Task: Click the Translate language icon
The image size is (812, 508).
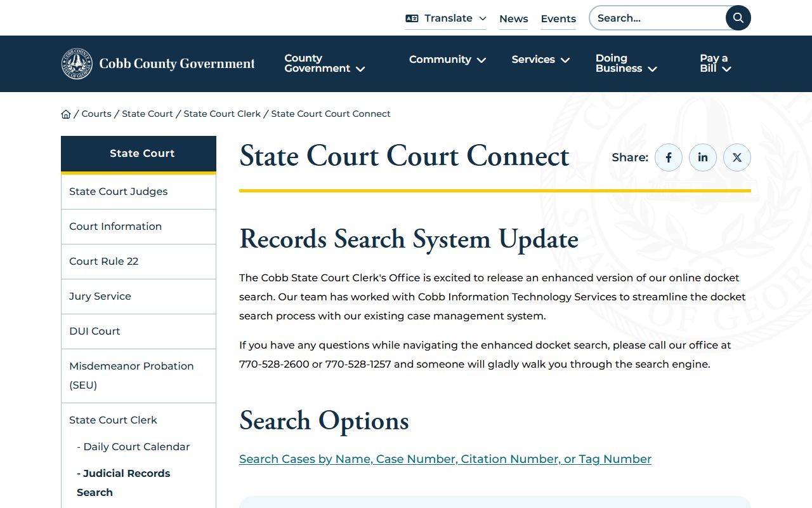Action: pyautogui.click(x=412, y=18)
